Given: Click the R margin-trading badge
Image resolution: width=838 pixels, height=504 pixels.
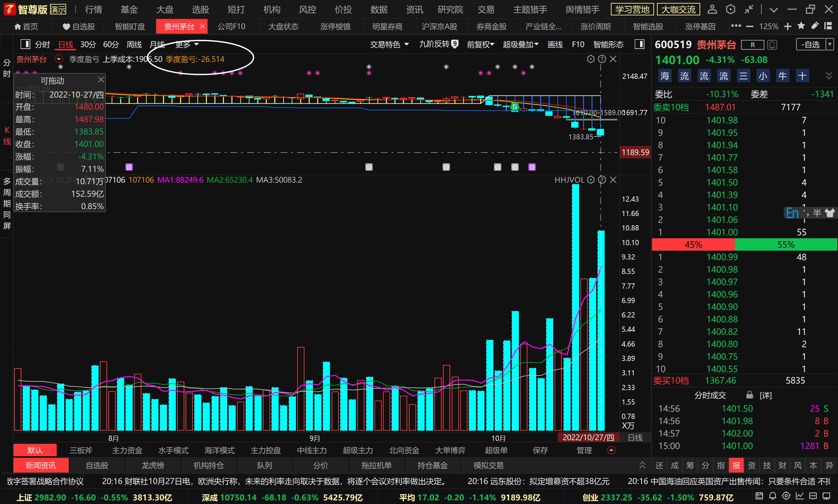Looking at the screenshot, I should (753, 45).
